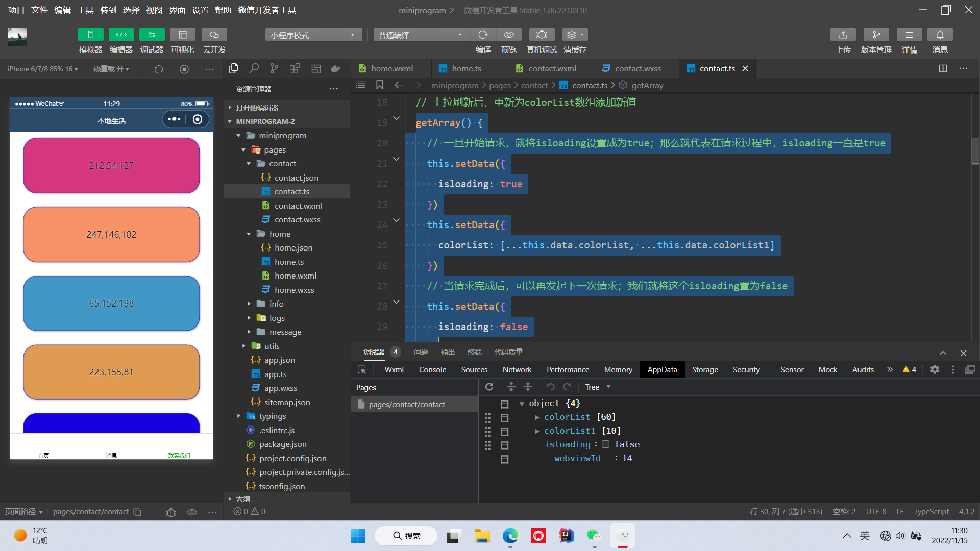Screen dimensions: 980x551
Task: Click the upload button icon
Action: point(843,35)
